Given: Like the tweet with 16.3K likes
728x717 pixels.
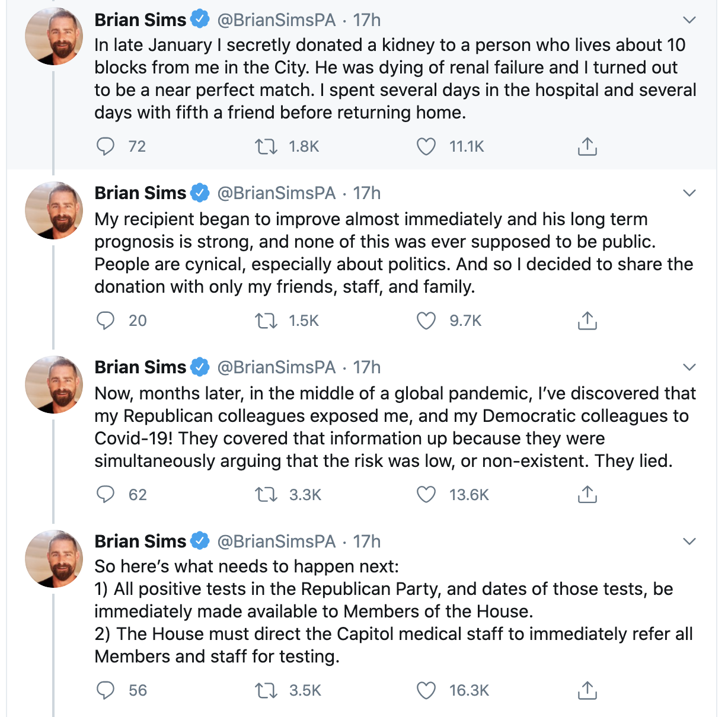Looking at the screenshot, I should pyautogui.click(x=426, y=690).
